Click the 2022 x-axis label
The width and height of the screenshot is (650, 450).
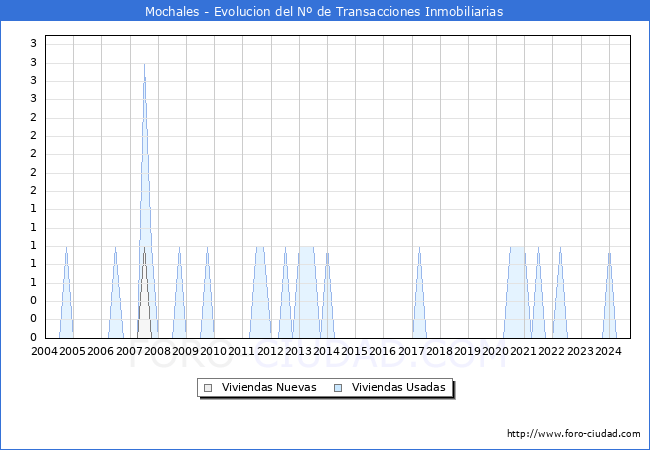click(x=551, y=351)
